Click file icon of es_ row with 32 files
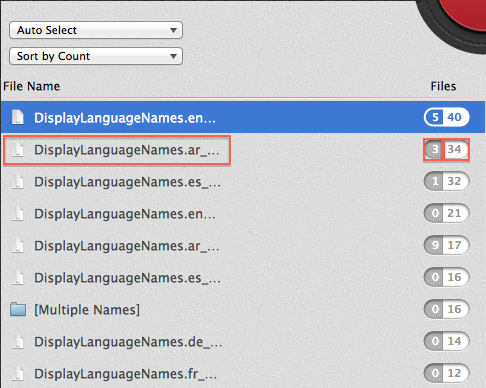The width and height of the screenshot is (486, 388). point(18,181)
